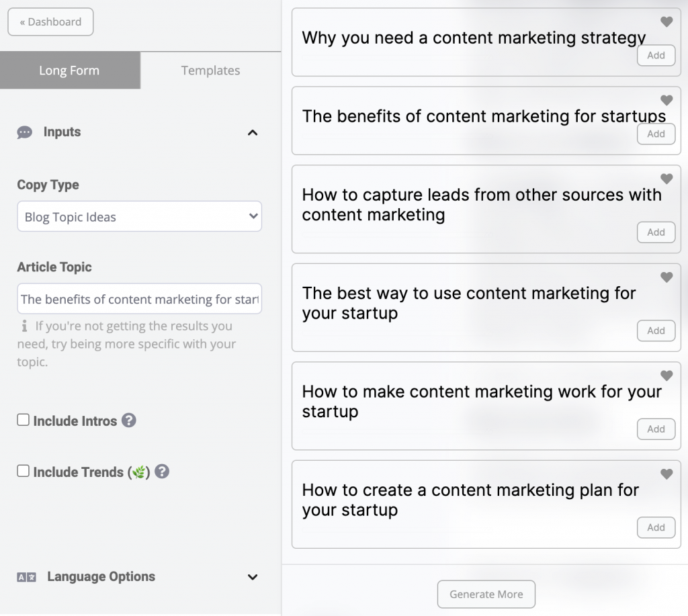Click the Inputs speech bubble icon
688x616 pixels.
click(x=25, y=132)
